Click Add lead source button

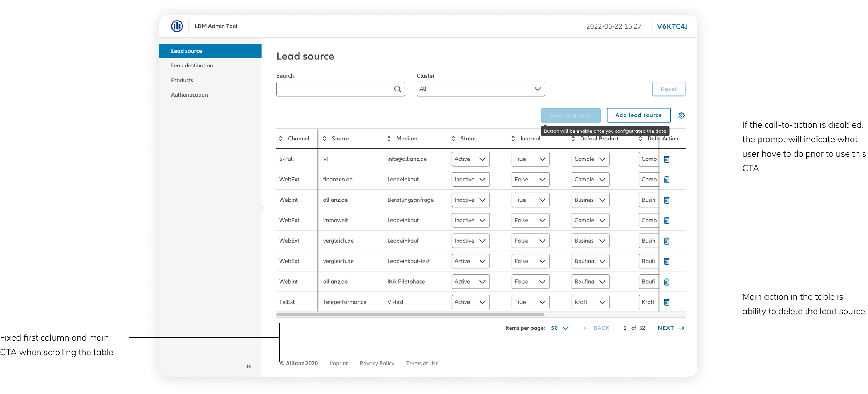638,115
